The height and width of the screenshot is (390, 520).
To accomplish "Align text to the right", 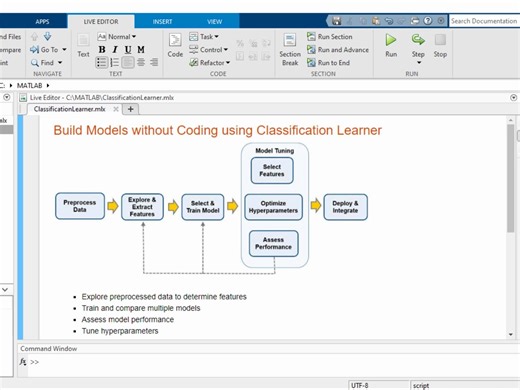I will click(x=154, y=62).
